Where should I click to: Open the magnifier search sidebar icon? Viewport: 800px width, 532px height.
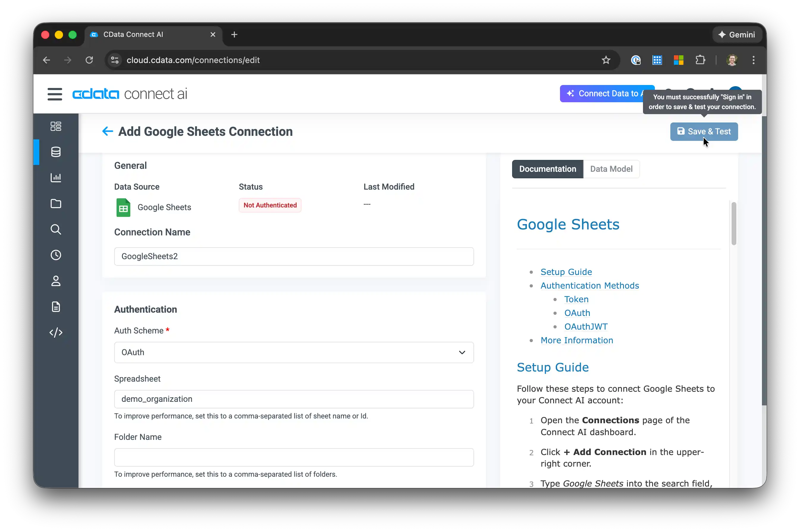[x=56, y=229]
